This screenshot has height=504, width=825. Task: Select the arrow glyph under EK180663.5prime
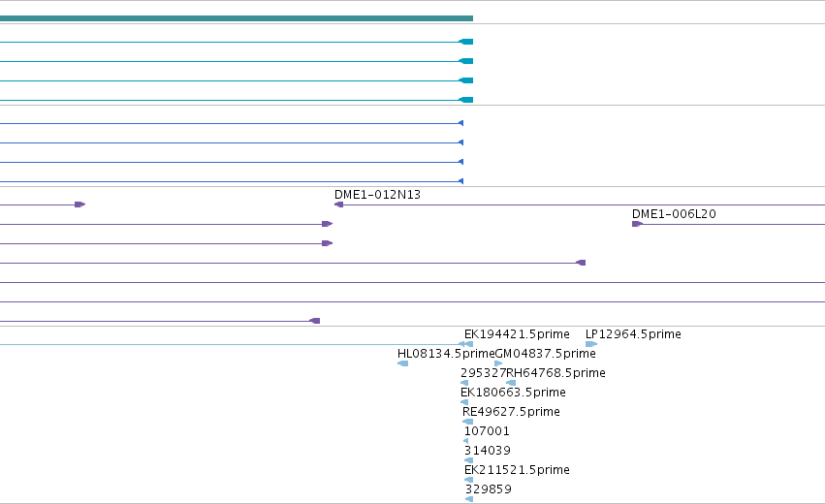pos(464,402)
